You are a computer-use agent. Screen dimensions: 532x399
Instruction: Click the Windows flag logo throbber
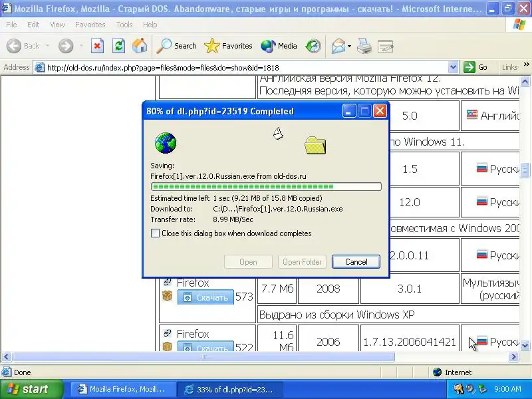coord(519,25)
